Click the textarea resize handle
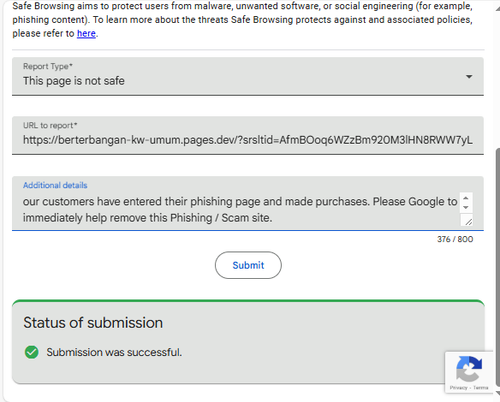 click(469, 221)
